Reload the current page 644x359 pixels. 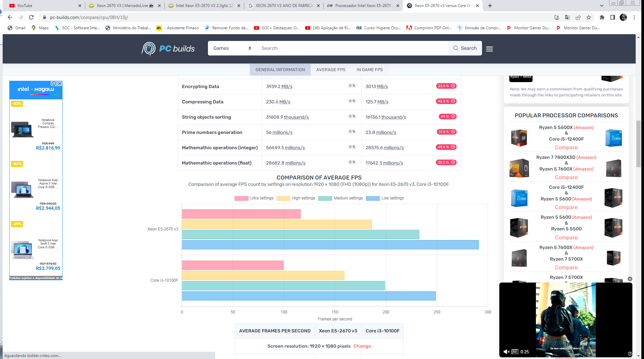(31, 17)
